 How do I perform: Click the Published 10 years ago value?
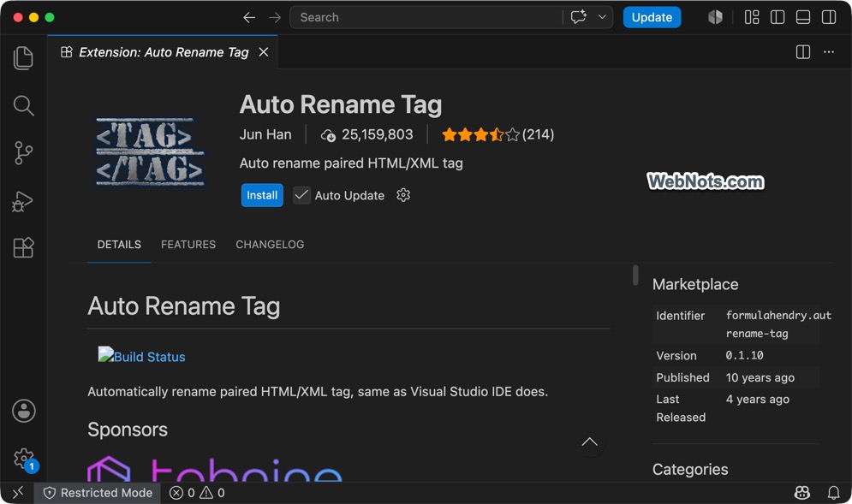coord(760,377)
